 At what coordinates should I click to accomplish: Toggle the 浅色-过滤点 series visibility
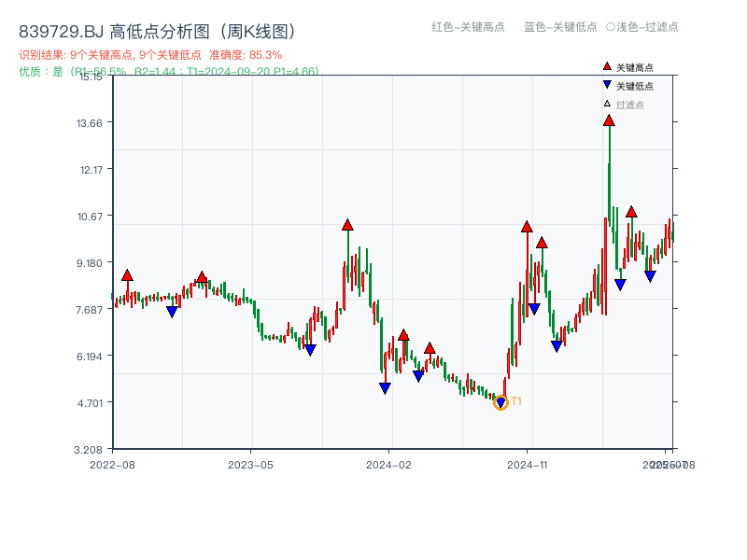click(643, 28)
